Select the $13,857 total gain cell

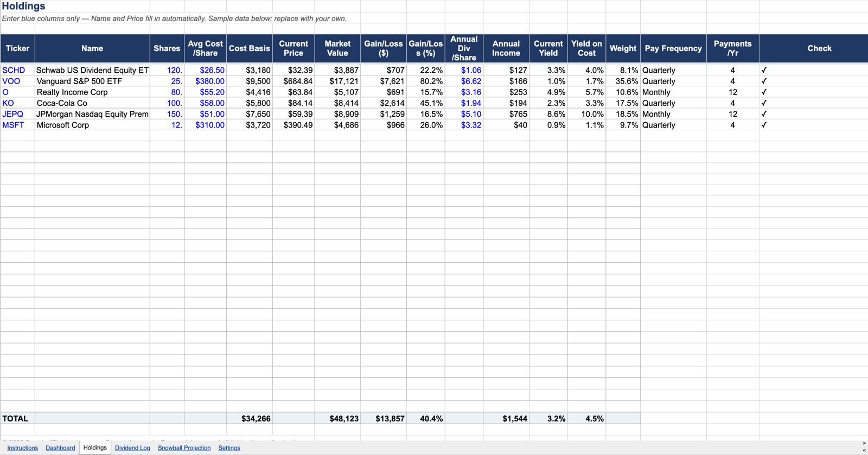(384, 419)
